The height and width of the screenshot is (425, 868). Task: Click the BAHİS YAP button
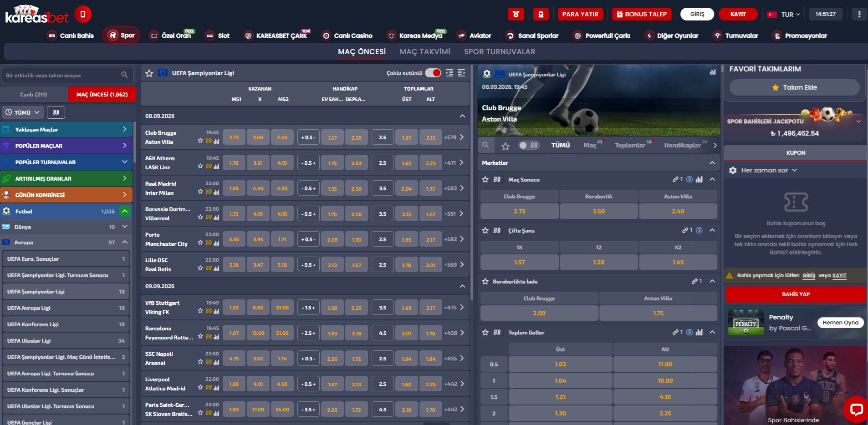[796, 294]
